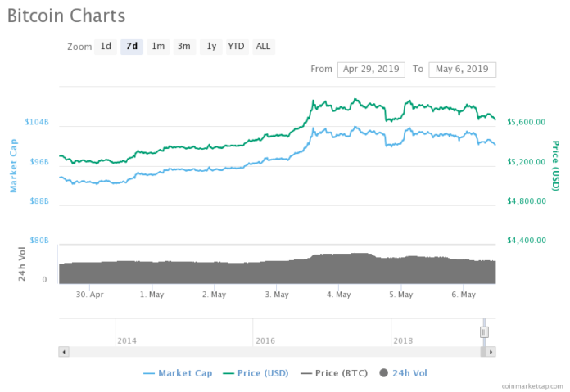Click the $80B market cap label
570x392 pixels.
39,240
